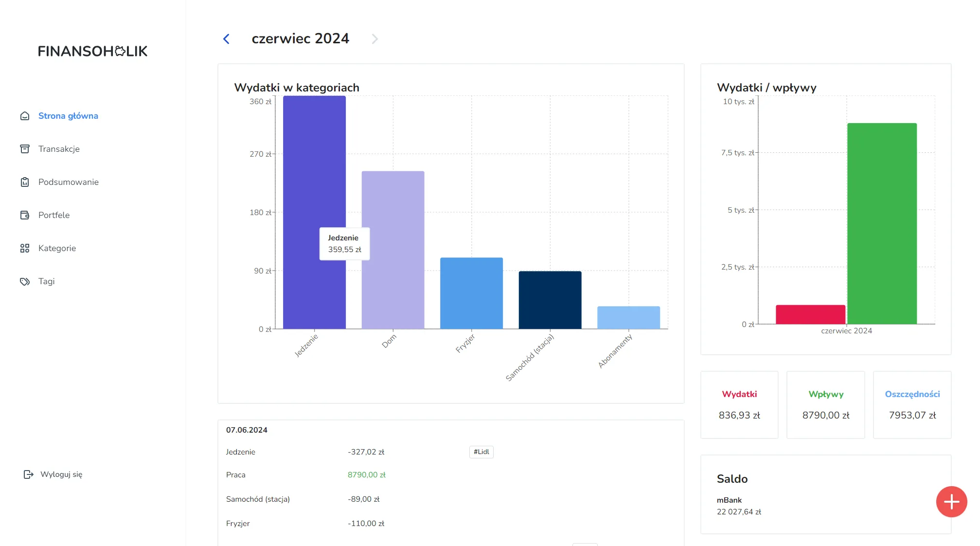Click the Fryzjer blue bar

coord(471,293)
